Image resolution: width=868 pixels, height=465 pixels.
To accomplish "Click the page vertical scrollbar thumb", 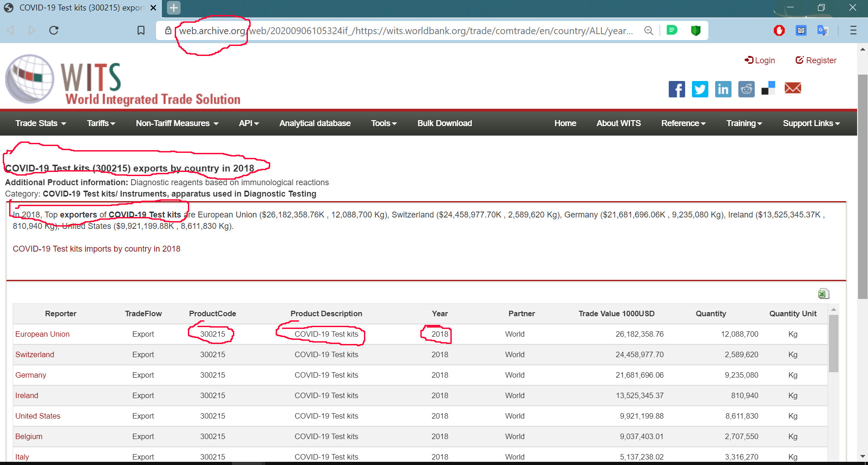I will tap(863, 187).
